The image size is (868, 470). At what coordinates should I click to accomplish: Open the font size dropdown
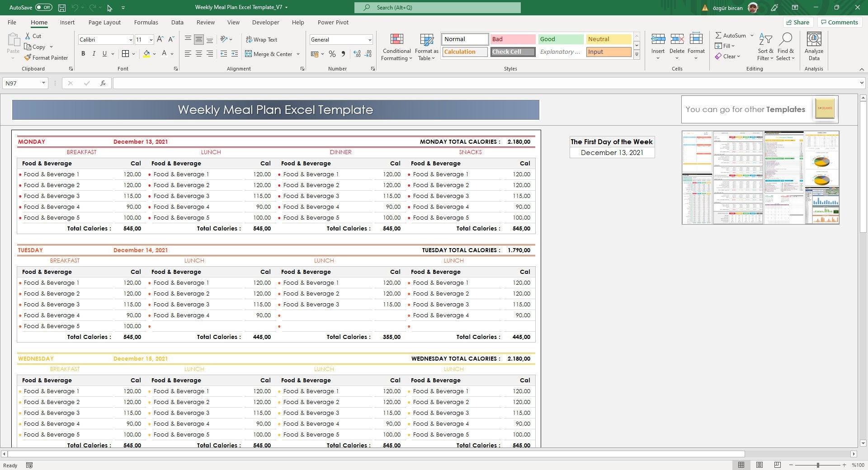[151, 40]
